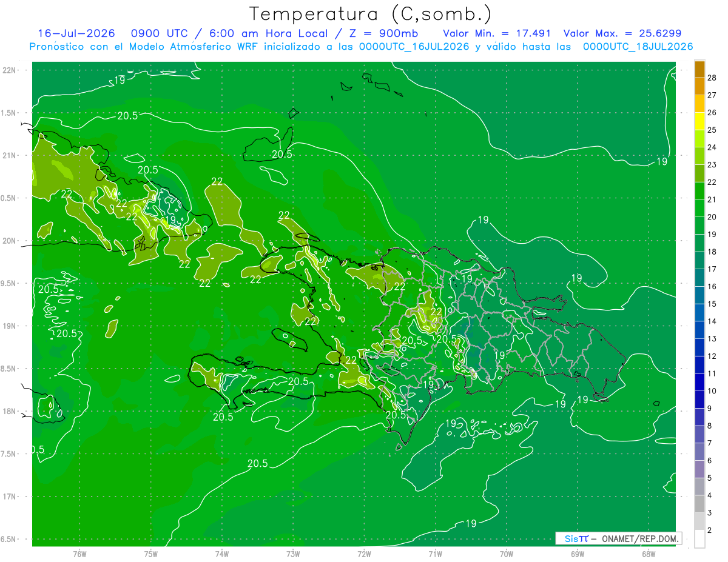The height and width of the screenshot is (562, 728).
Task: Click the 72W longitude axis label
Action: [x=364, y=554]
